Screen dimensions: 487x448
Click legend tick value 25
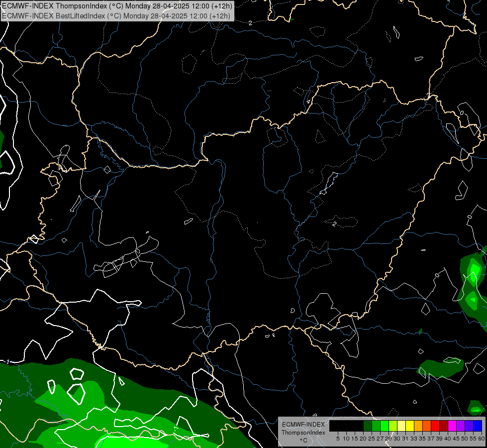(372, 439)
